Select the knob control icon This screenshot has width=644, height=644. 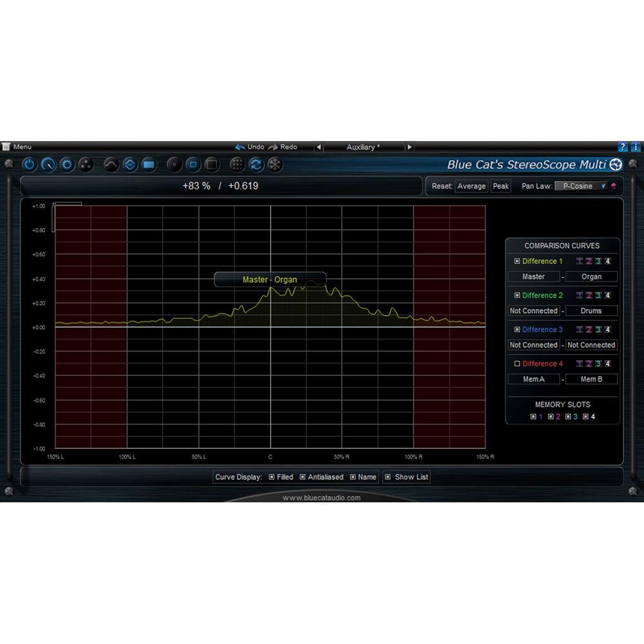[x=50, y=165]
